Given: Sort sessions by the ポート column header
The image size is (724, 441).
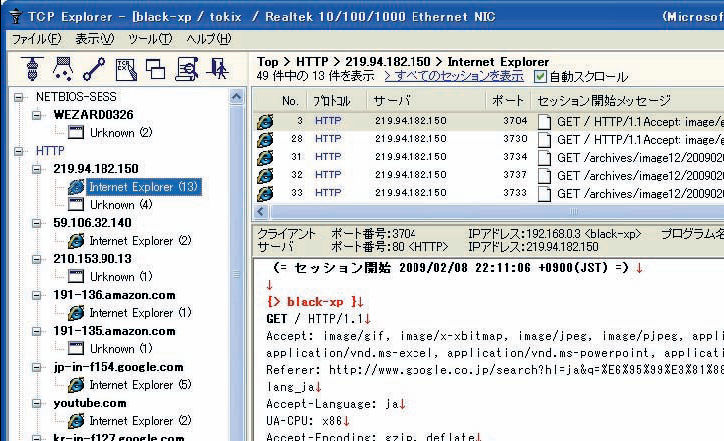Looking at the screenshot, I should pos(507,101).
